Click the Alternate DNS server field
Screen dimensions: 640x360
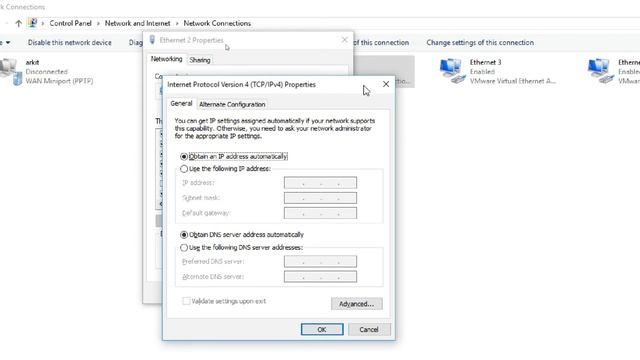tap(320, 277)
